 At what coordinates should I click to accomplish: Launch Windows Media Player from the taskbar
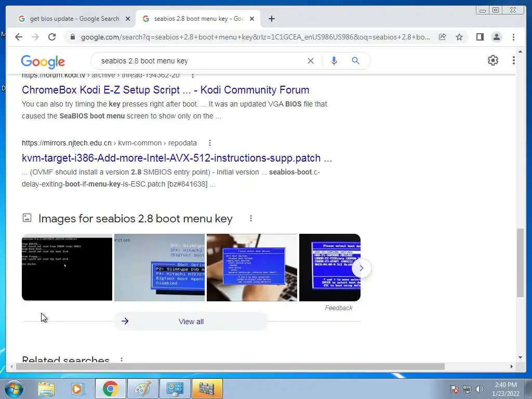click(77, 389)
